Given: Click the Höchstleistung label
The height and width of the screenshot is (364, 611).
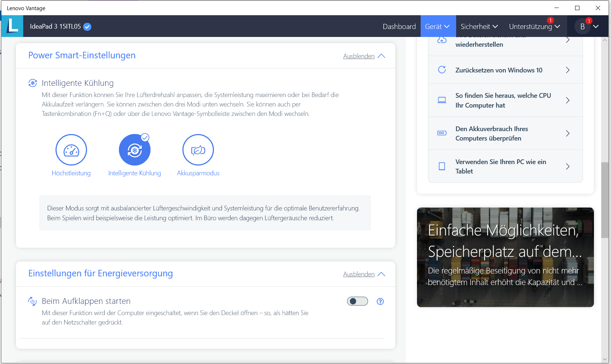Looking at the screenshot, I should click(71, 173).
